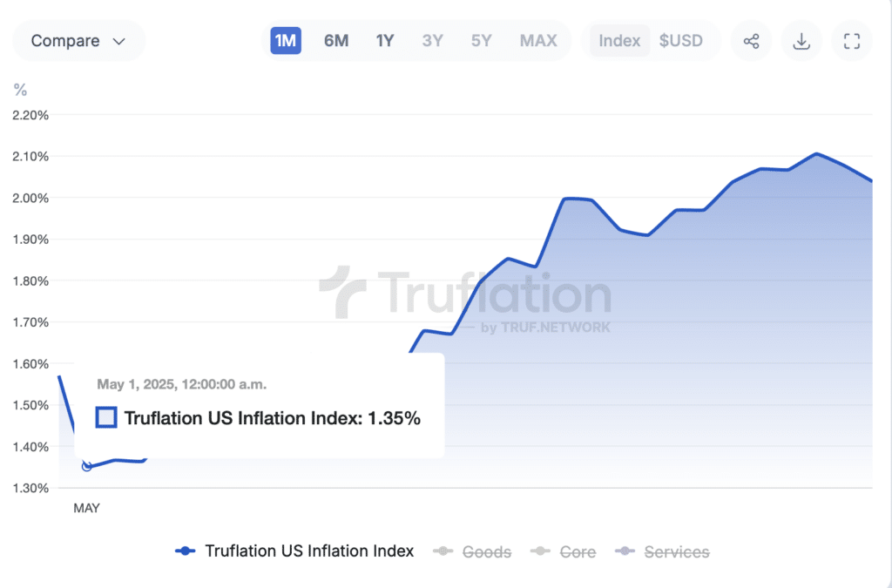Choose the 1Y time range
892x588 pixels.
[x=385, y=41]
